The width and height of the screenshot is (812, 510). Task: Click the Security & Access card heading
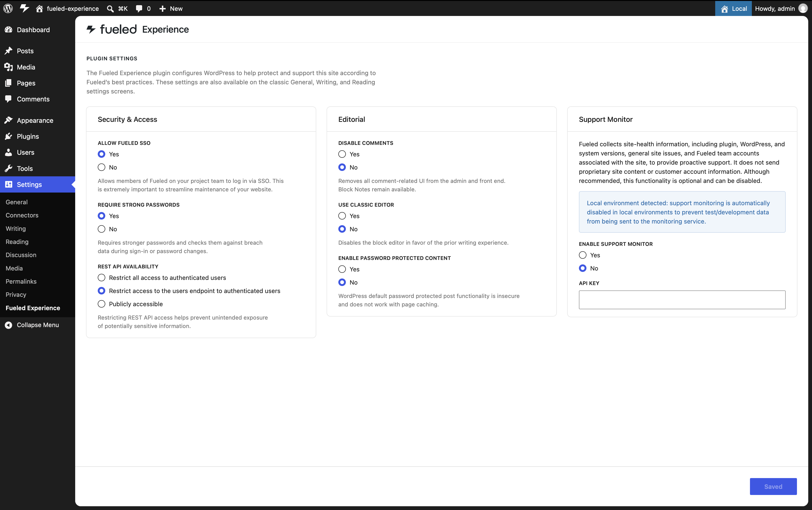(128, 119)
